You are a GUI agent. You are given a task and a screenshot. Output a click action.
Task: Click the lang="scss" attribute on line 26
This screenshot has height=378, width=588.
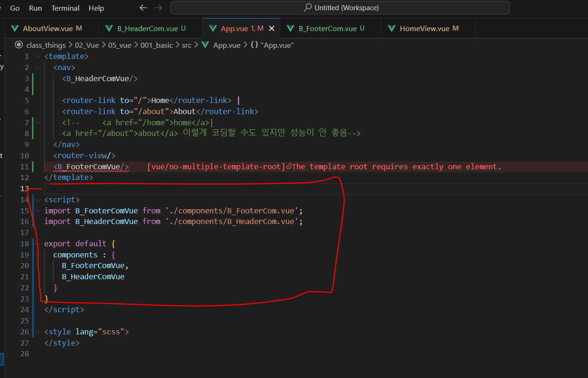pyautogui.click(x=99, y=332)
